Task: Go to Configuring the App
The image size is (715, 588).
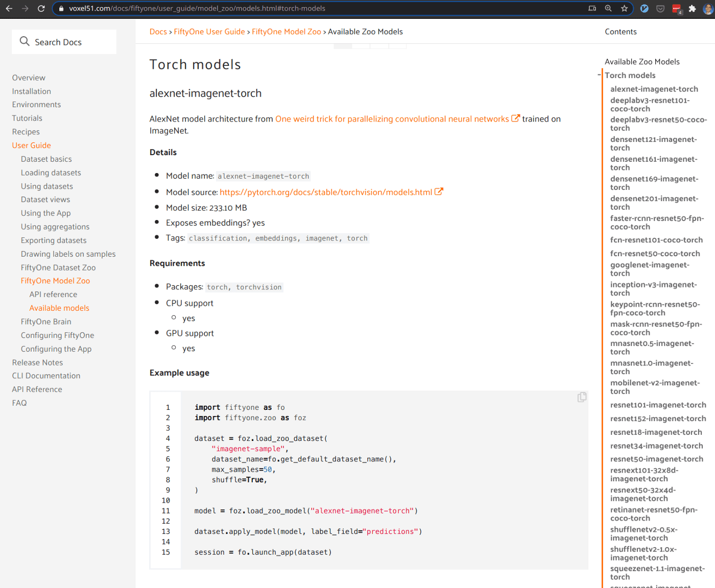Action: click(x=56, y=349)
